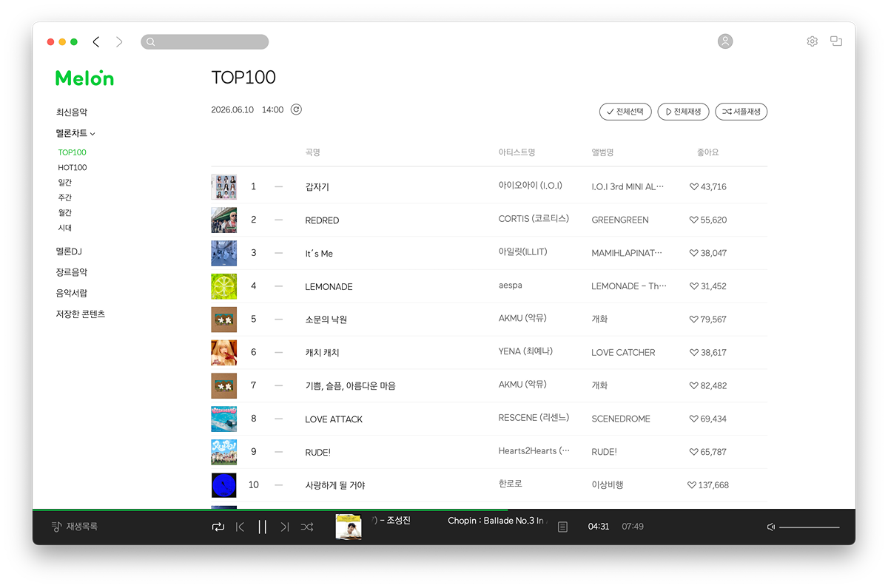Seek on the green playback progress bar

270,510
